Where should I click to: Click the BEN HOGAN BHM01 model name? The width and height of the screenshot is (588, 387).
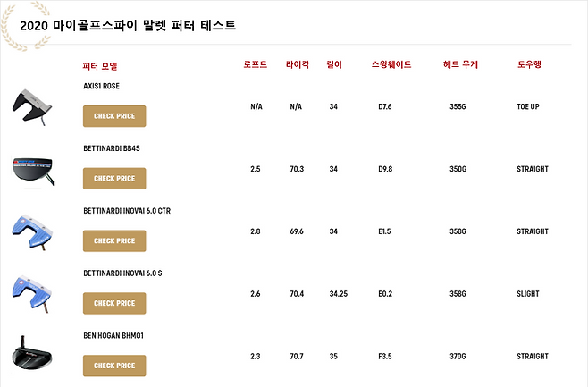(113, 335)
